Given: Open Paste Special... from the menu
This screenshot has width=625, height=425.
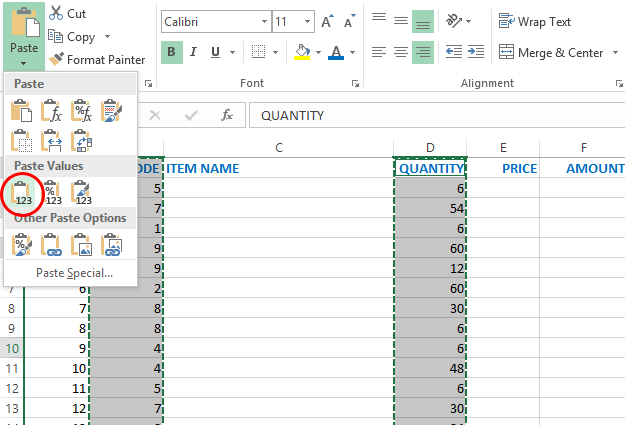Looking at the screenshot, I should pos(74,273).
